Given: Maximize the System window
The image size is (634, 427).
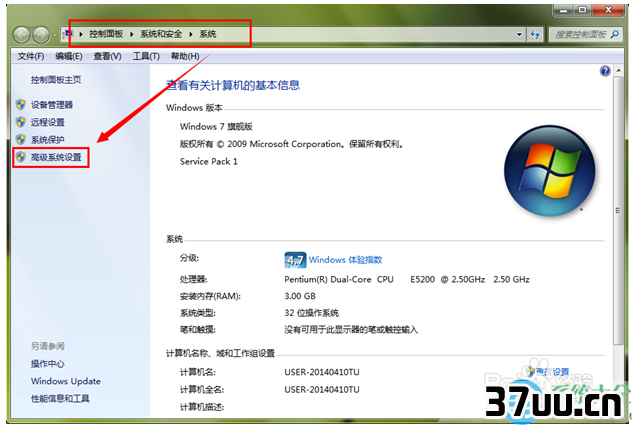Looking at the screenshot, I should [582, 10].
